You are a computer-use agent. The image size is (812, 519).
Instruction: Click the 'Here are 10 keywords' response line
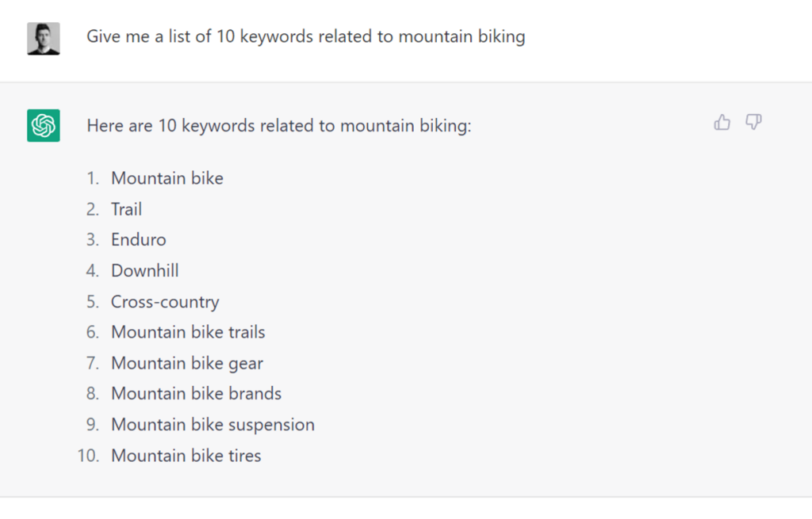[x=279, y=126]
